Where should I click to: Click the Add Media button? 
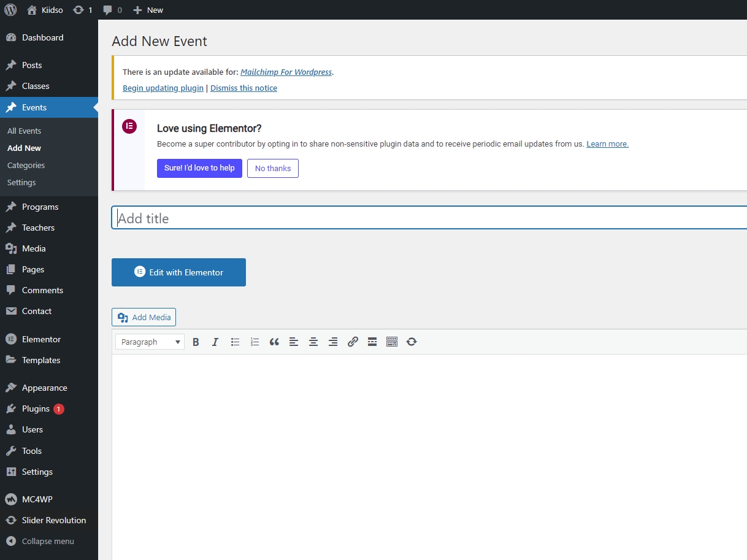click(x=144, y=317)
